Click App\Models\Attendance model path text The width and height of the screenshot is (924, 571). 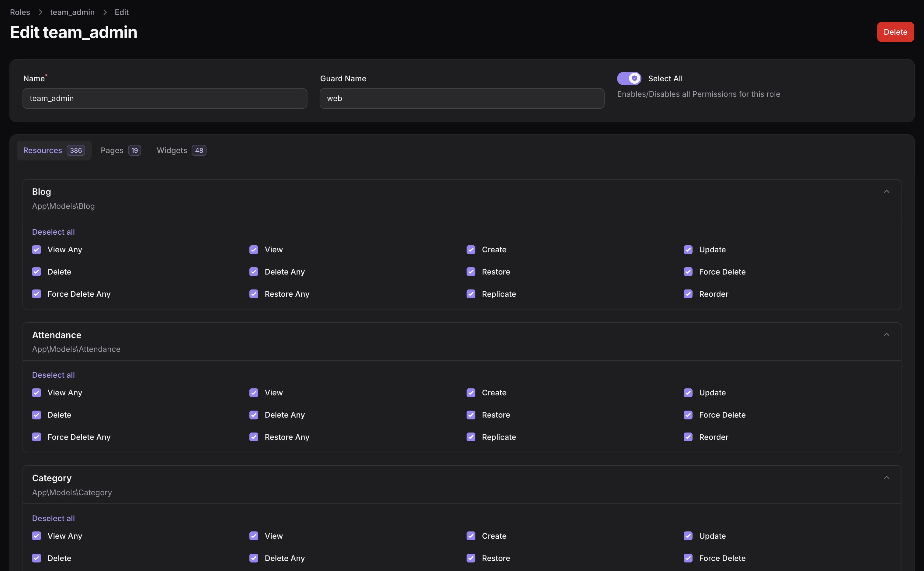point(76,349)
